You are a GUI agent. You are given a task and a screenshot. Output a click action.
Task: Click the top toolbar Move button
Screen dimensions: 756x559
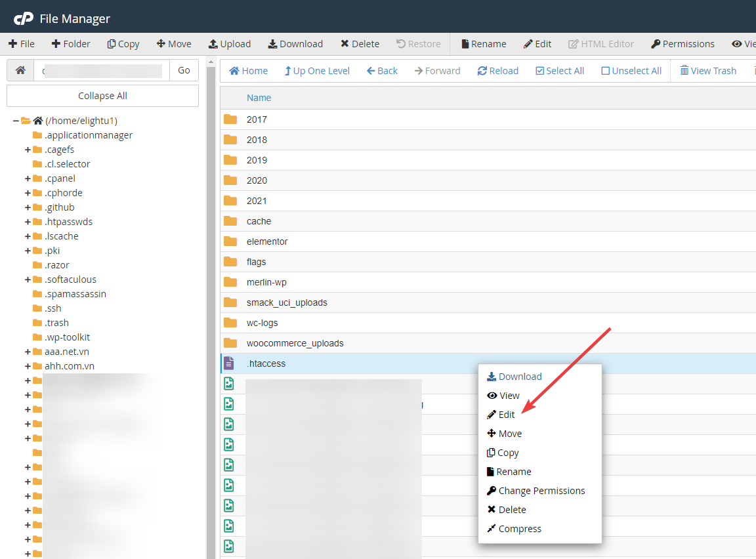[174, 44]
